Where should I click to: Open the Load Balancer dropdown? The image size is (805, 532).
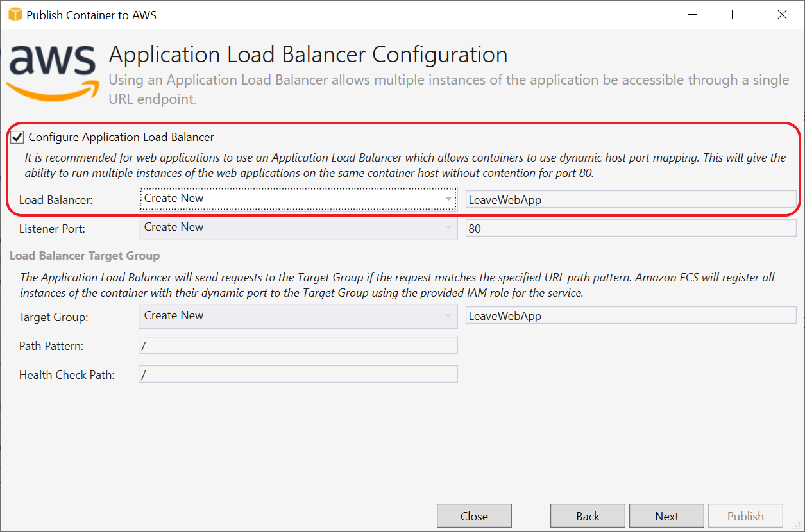(x=298, y=199)
